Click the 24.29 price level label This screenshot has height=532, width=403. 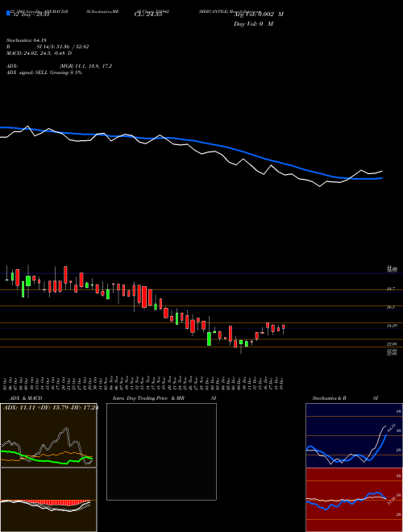point(392,326)
